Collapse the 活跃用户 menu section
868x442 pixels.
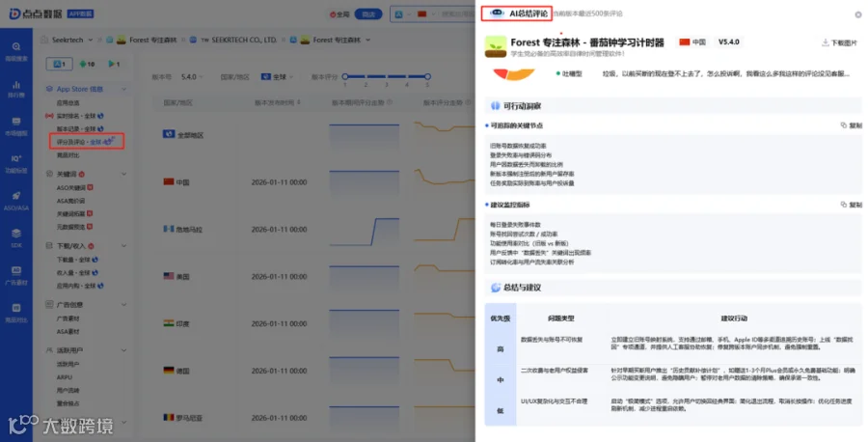pyautogui.click(x=123, y=350)
